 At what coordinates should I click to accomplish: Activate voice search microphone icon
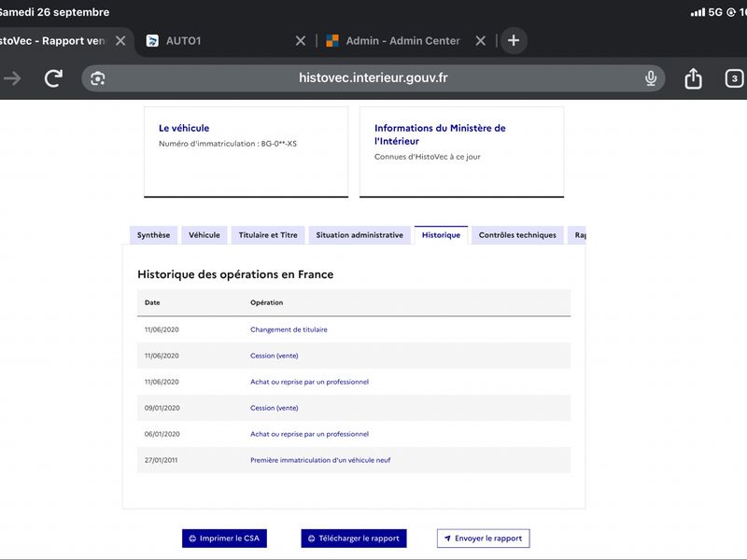pos(650,78)
